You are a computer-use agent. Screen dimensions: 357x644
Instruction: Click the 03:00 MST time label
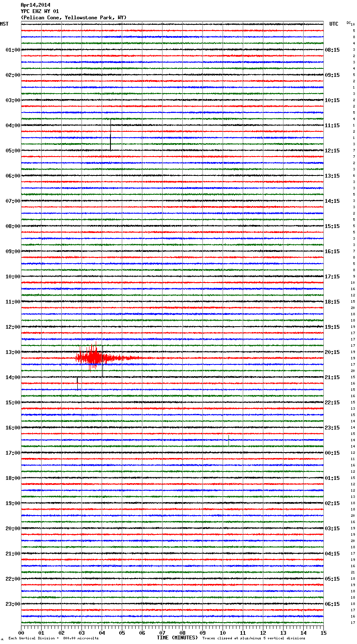(13, 100)
